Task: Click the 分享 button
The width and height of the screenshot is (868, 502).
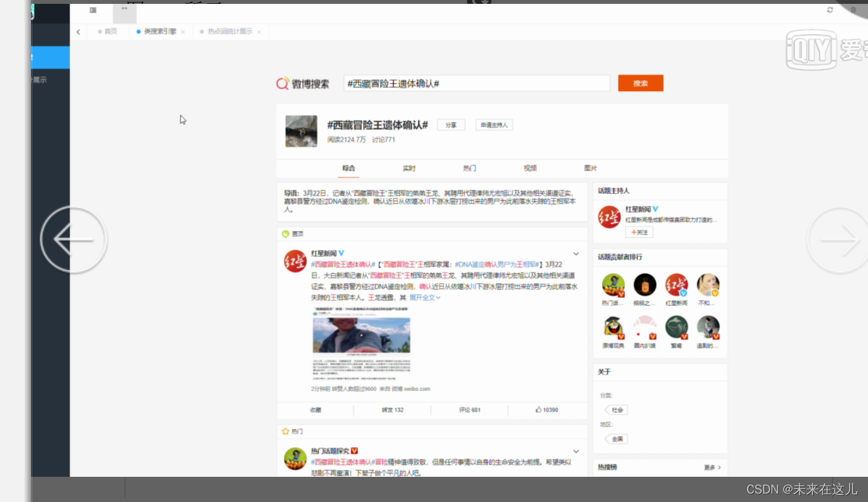Action: (451, 125)
